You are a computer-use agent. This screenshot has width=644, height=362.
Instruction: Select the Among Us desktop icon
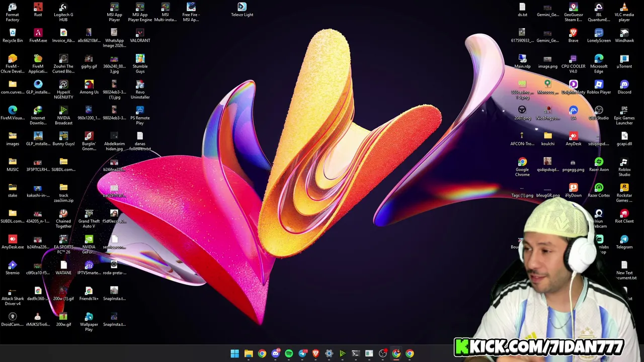[89, 87]
